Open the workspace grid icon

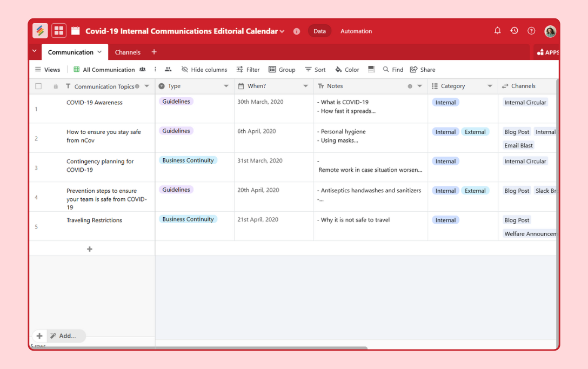[x=59, y=31]
